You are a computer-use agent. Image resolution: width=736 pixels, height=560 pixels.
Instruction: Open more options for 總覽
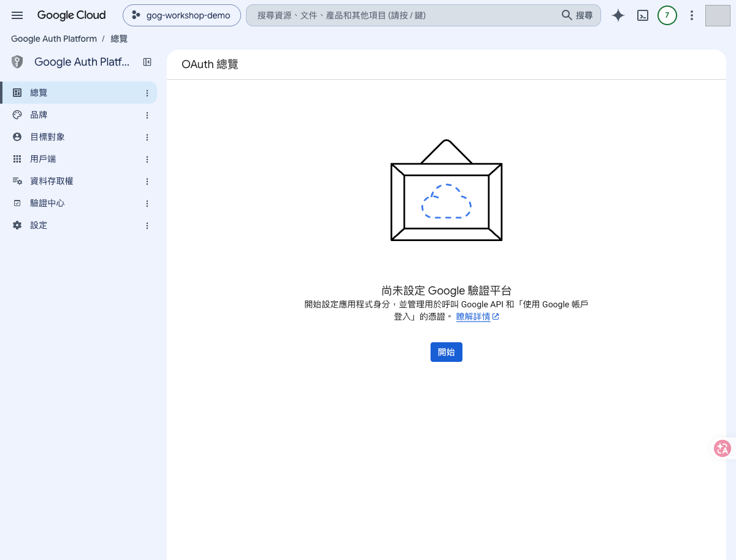coord(147,93)
